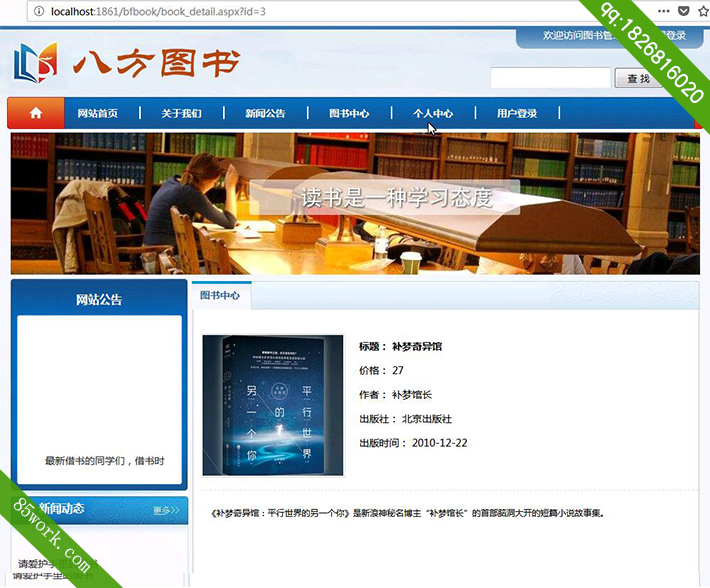Open 新闻公告 navigation item
The width and height of the screenshot is (710, 588).
[x=265, y=113]
